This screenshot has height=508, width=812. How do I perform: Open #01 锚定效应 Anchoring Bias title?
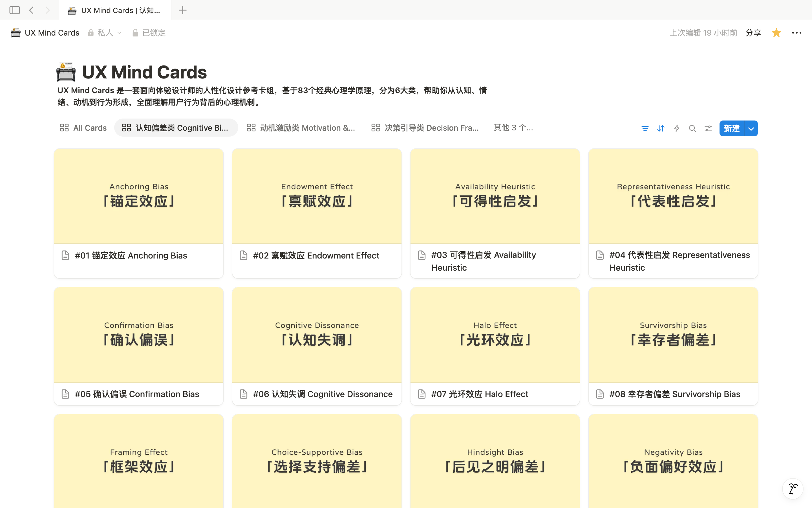(x=131, y=255)
